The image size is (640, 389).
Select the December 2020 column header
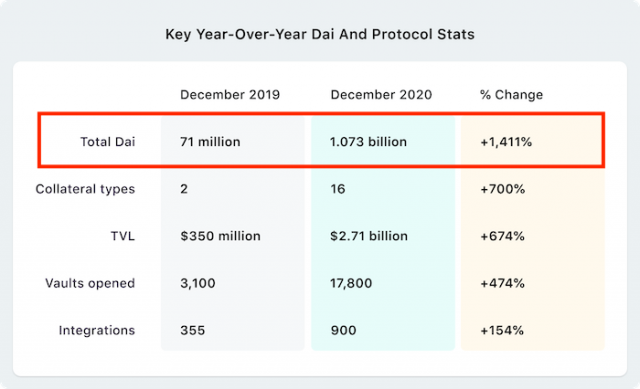381,95
